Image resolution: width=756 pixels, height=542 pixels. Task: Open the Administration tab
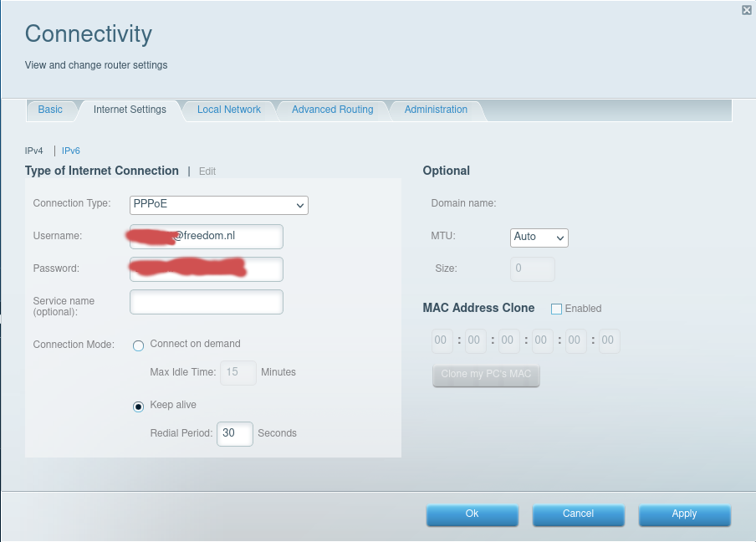436,110
